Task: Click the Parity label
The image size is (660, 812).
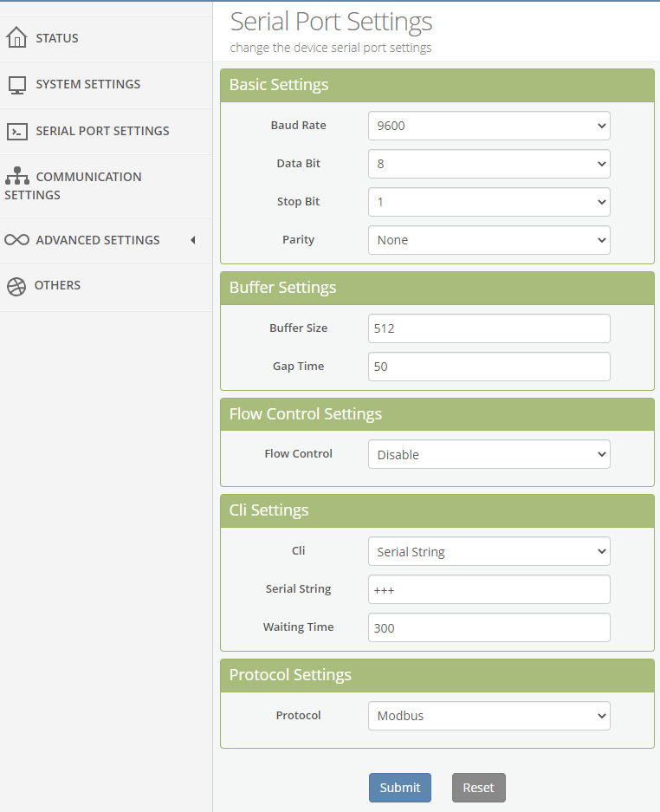Action: [x=299, y=240]
